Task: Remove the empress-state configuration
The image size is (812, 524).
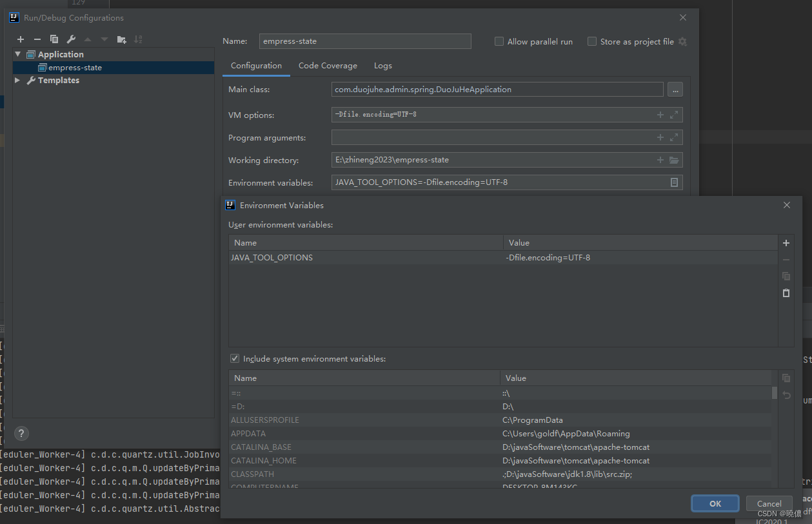Action: [x=37, y=39]
